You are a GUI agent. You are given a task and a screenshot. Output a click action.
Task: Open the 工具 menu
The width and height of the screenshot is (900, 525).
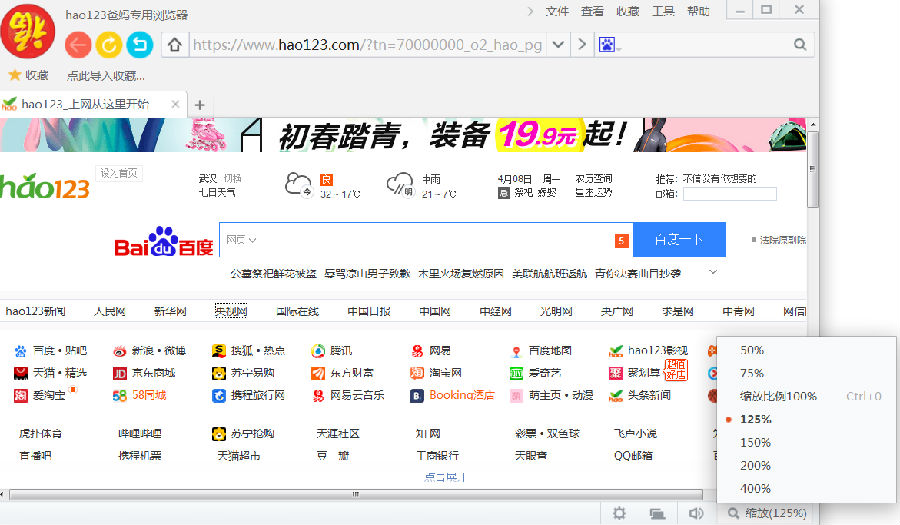663,11
